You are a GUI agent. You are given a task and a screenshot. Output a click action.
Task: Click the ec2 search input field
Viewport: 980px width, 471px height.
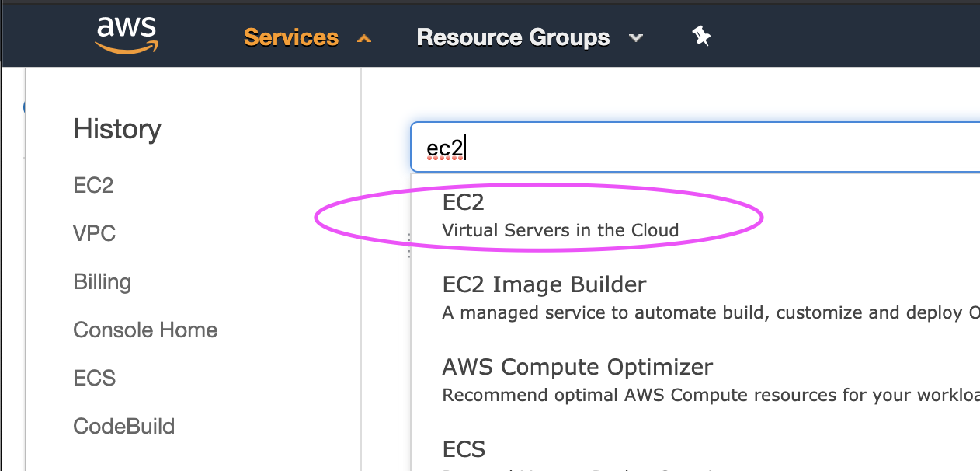(x=691, y=147)
